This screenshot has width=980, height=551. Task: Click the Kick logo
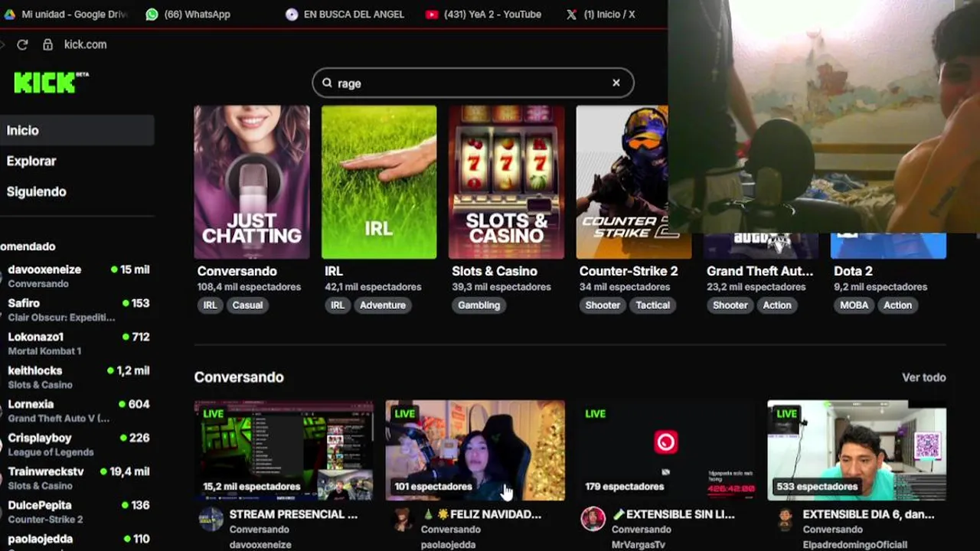point(51,82)
